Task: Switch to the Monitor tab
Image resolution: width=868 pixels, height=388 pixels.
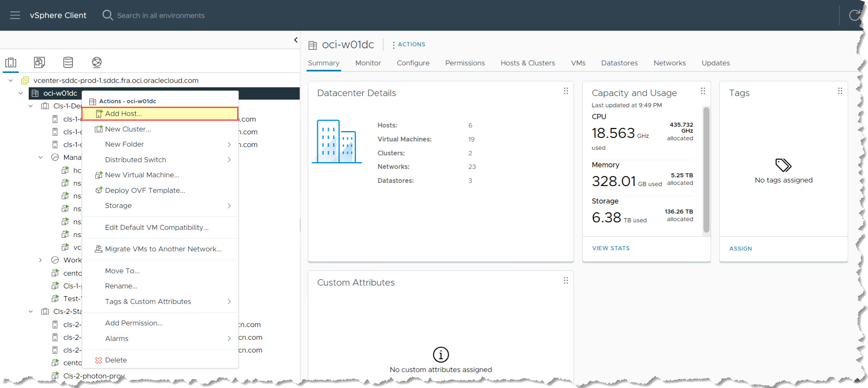Action: pos(368,63)
